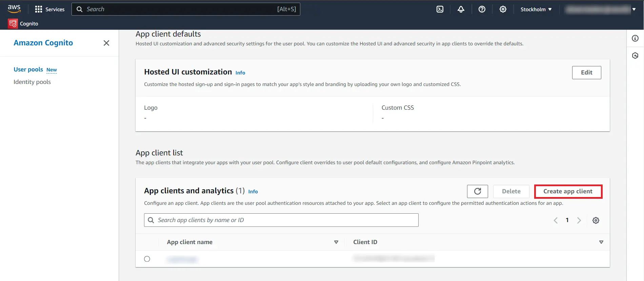
Task: Click page number 1 in pagination
Action: click(x=567, y=220)
